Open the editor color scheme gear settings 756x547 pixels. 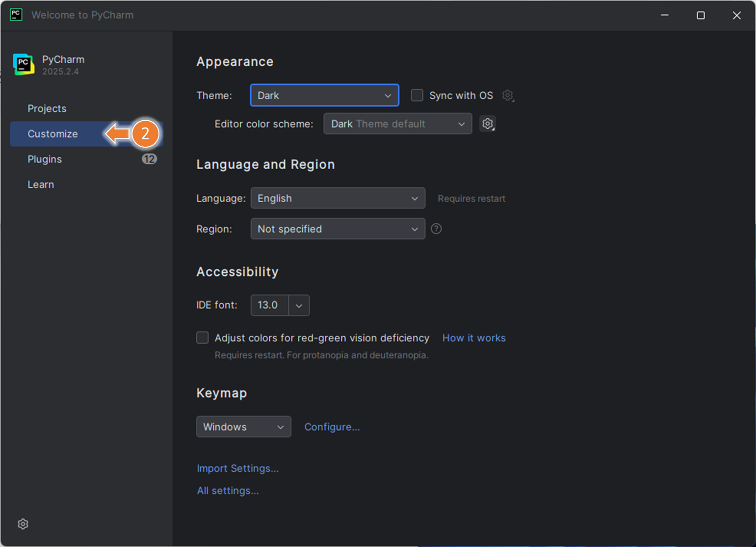pos(488,124)
